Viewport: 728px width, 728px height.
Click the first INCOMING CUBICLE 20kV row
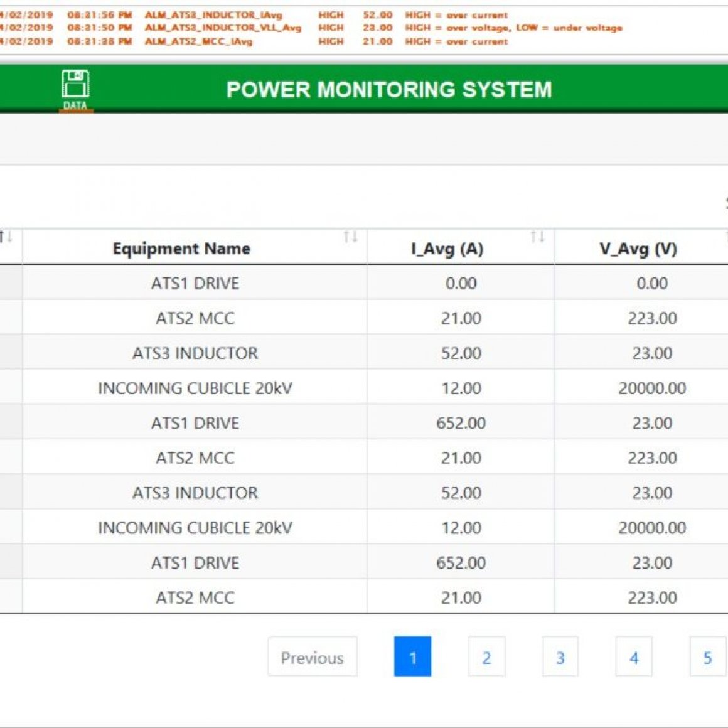[195, 388]
